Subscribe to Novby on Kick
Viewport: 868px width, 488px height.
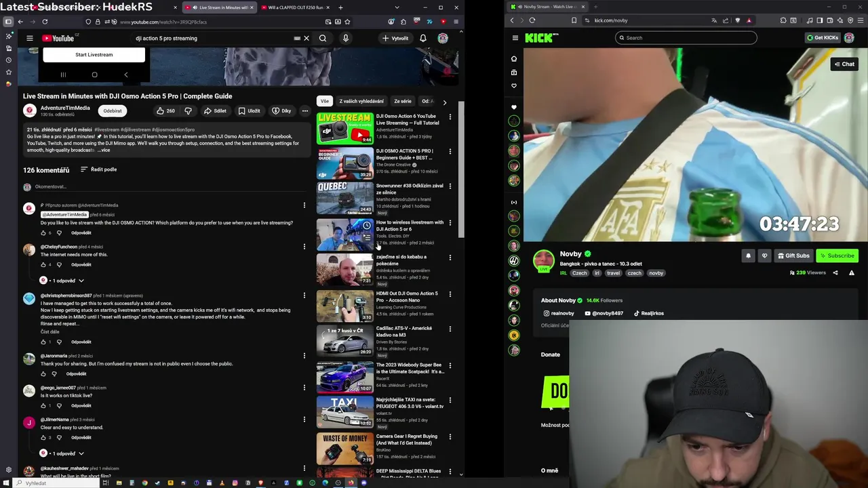tap(837, 256)
